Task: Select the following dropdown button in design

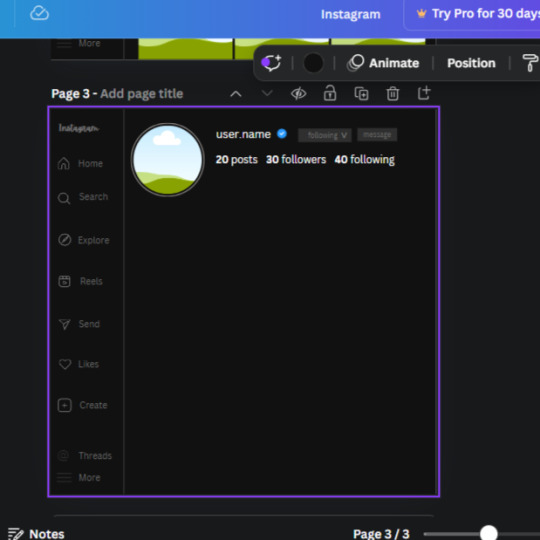Action: 325,135
